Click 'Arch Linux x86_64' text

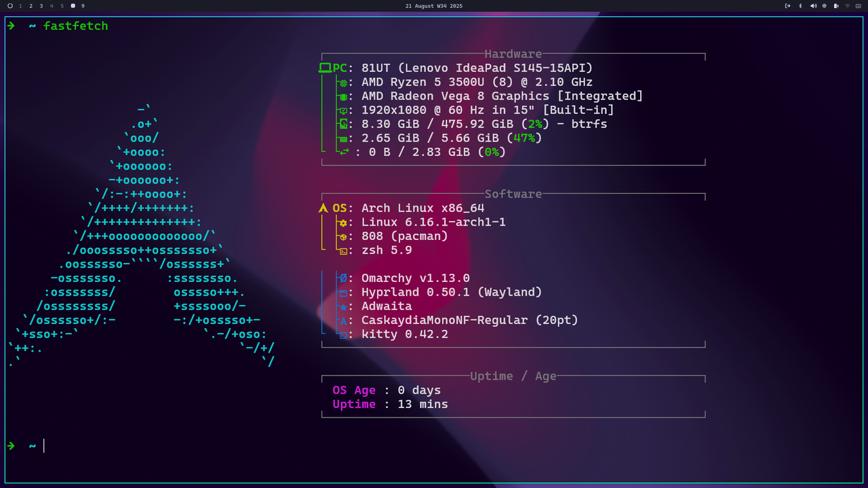[423, 208]
